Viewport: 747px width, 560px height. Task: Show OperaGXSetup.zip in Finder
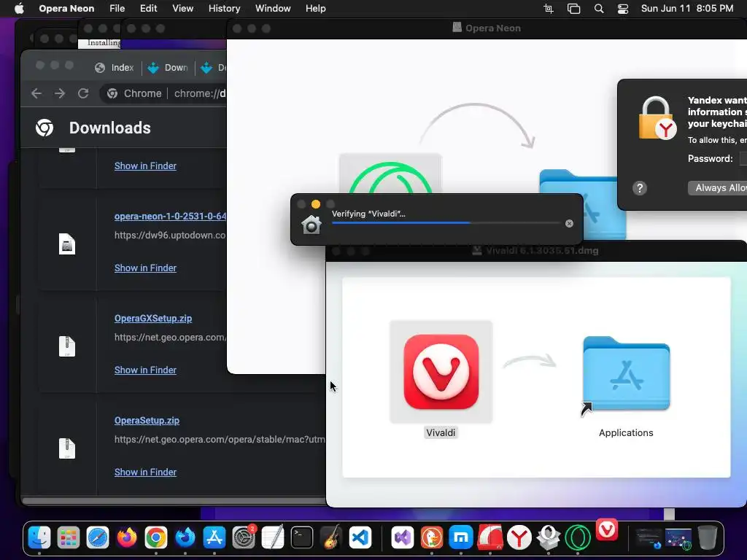click(145, 370)
